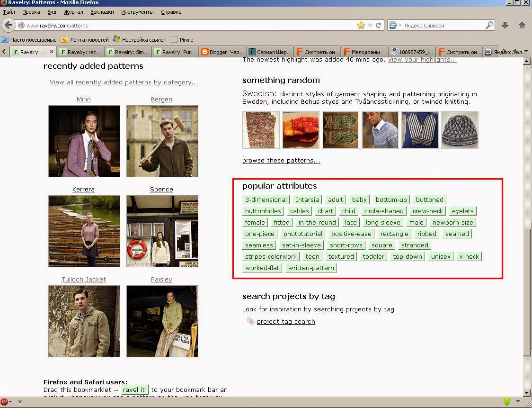Select the v-neck attribute tag

click(469, 256)
